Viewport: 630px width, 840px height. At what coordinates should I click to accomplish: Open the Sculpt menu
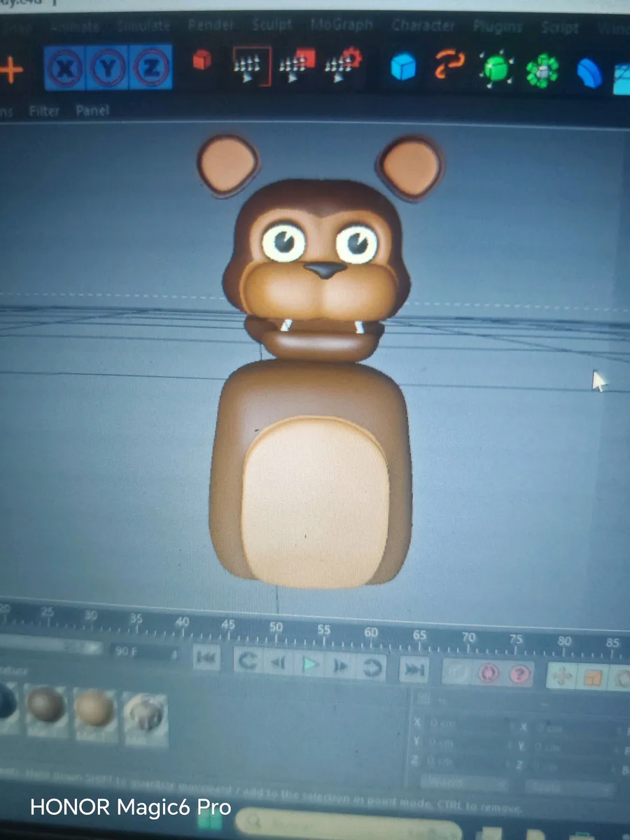pos(272,24)
